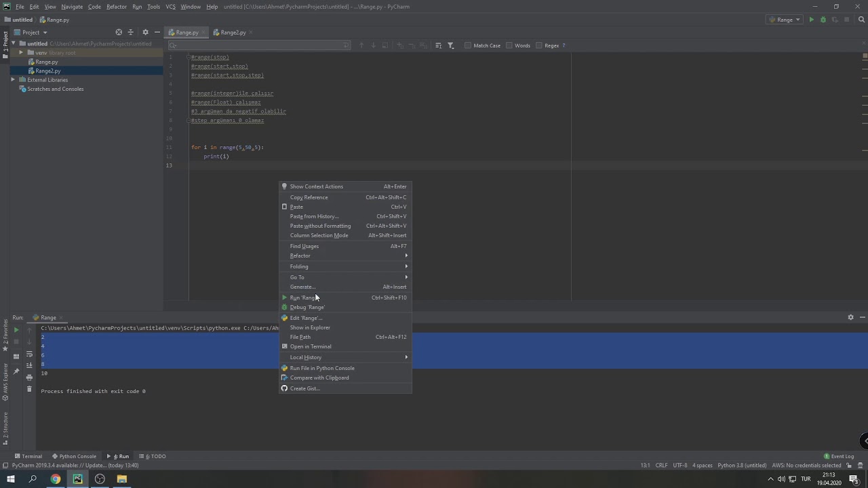Click the Debug bug icon in top toolbar
Screen dimensions: 868x488
tap(823, 20)
